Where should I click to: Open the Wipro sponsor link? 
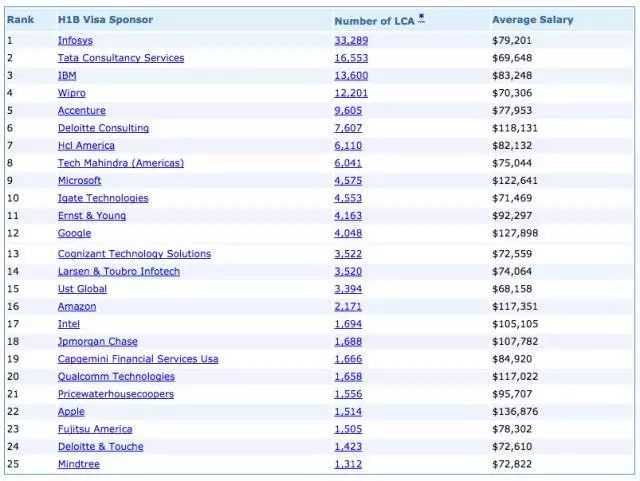pyautogui.click(x=72, y=93)
